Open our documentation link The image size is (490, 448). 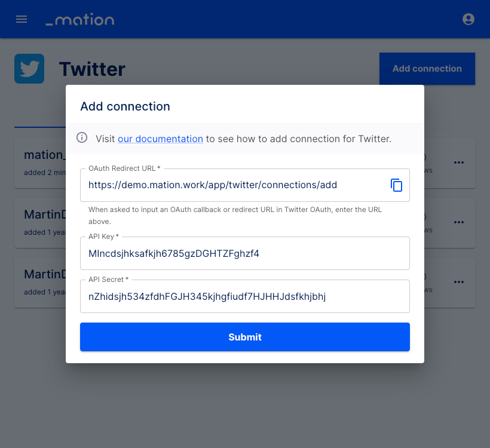click(160, 139)
